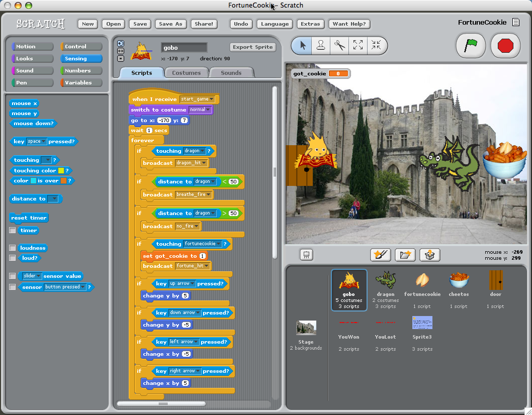This screenshot has height=415, width=532.
Task: Click the Save As button
Action: pyautogui.click(x=170, y=24)
